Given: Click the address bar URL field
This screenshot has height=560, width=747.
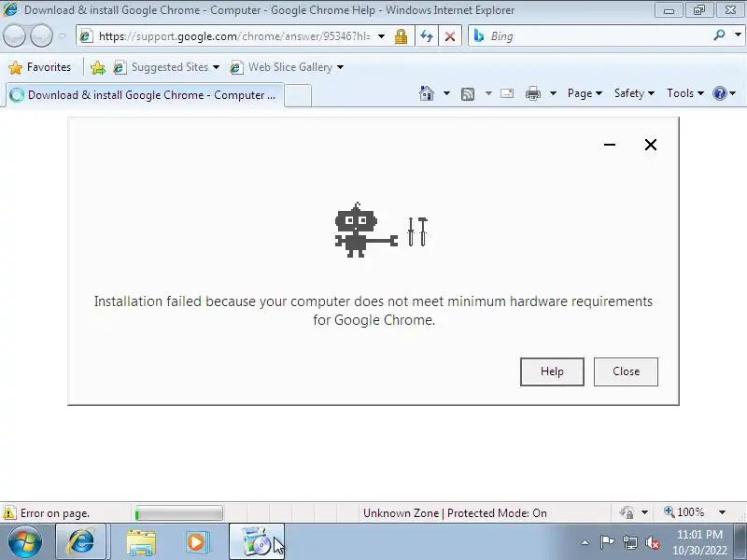Looking at the screenshot, I should pyautogui.click(x=233, y=36).
